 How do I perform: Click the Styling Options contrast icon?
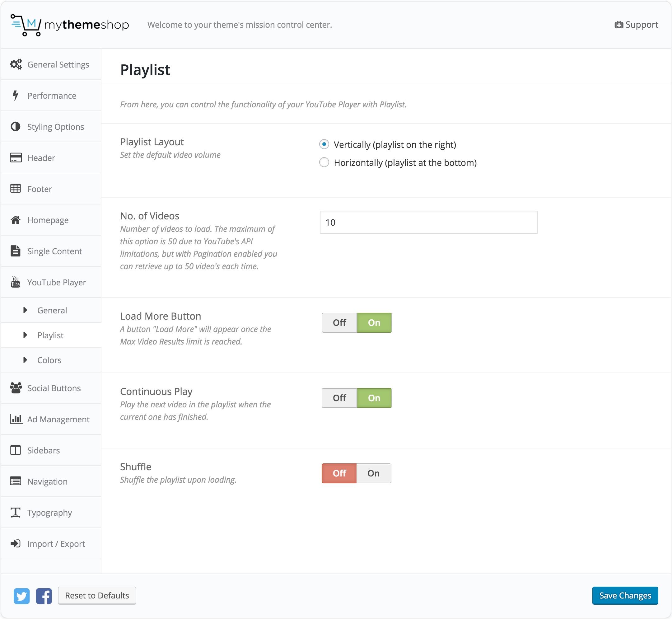pos(16,127)
